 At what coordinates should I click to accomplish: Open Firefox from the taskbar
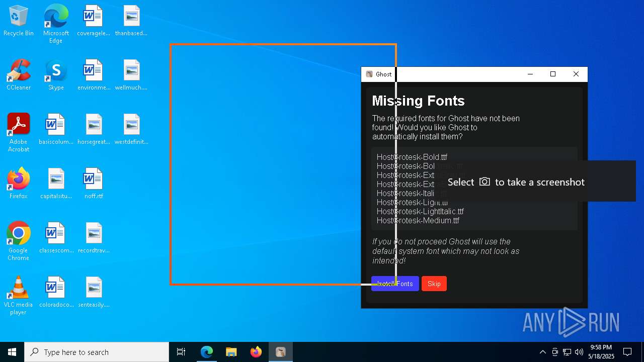coord(256,352)
